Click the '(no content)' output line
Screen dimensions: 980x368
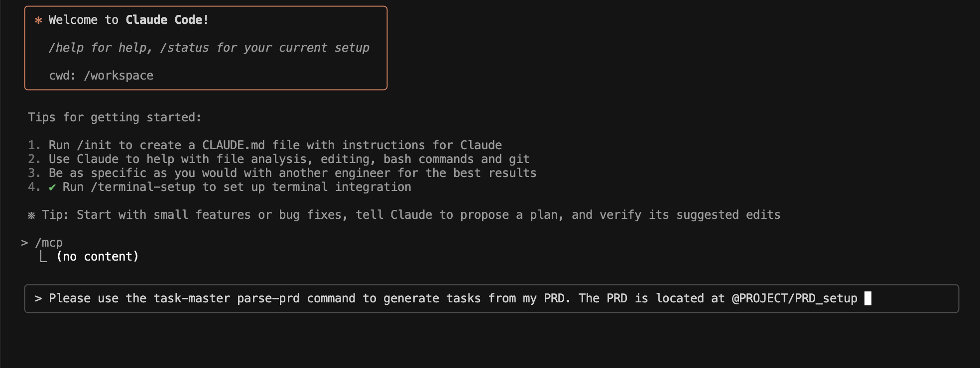coord(98,257)
